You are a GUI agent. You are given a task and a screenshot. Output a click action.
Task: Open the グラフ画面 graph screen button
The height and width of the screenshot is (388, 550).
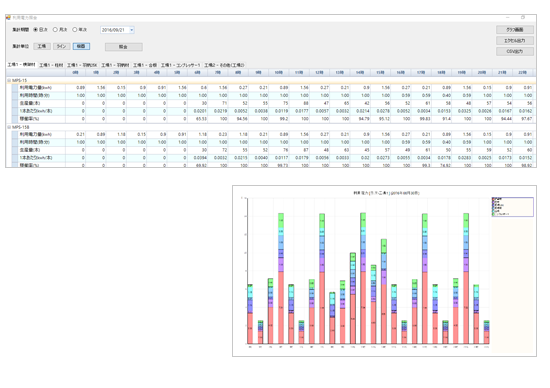pyautogui.click(x=515, y=30)
